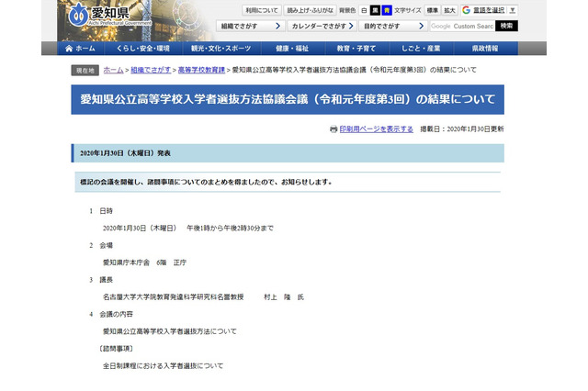Click 2020年1月30日(木曜日)発表 heading
The width and height of the screenshot is (588, 391).
pyautogui.click(x=288, y=153)
